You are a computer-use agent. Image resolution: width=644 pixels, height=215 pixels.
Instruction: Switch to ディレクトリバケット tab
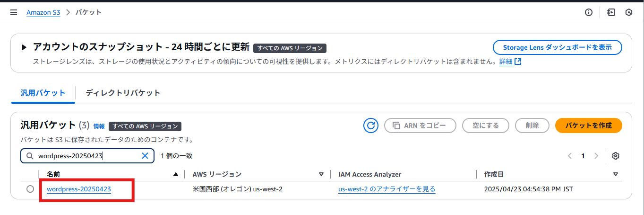click(x=123, y=93)
